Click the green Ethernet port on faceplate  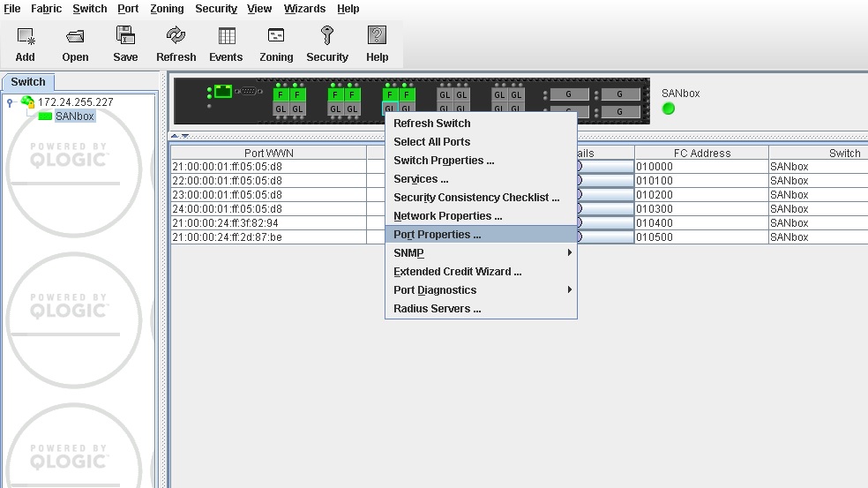tap(223, 92)
